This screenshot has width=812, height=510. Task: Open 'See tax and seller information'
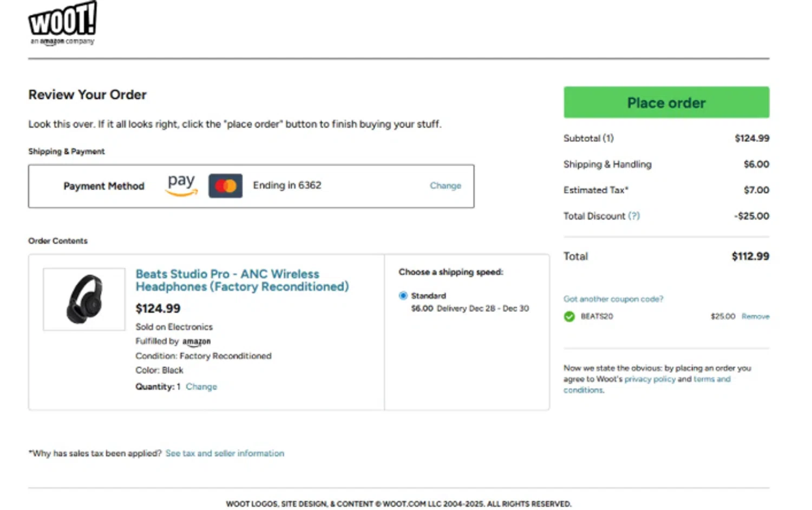[225, 453]
